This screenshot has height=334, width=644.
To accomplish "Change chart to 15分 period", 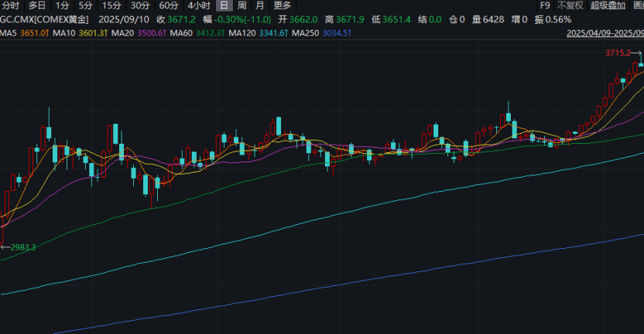I will [111, 5].
